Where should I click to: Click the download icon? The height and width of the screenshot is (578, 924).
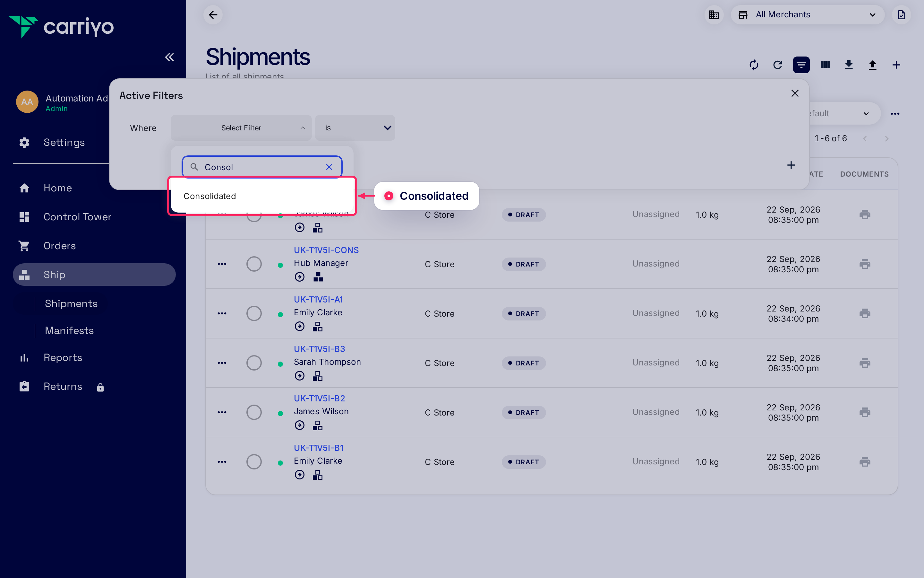click(x=849, y=65)
